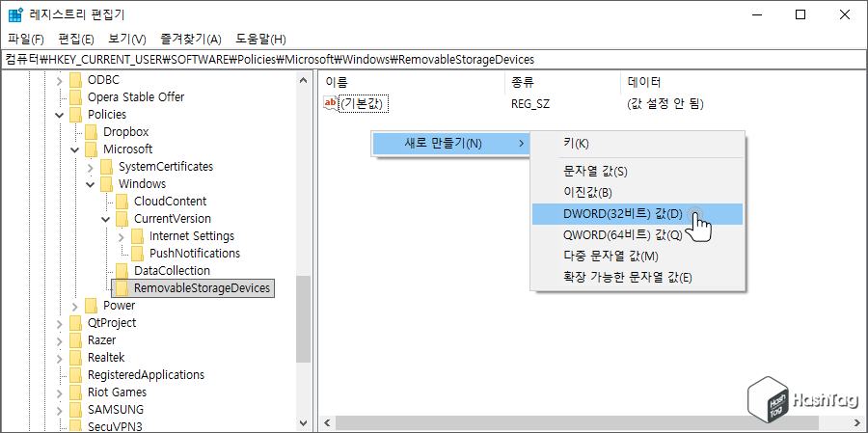This screenshot has width=868, height=433.
Task: Select 문자열 값(S) from the submenu
Action: (x=637, y=172)
